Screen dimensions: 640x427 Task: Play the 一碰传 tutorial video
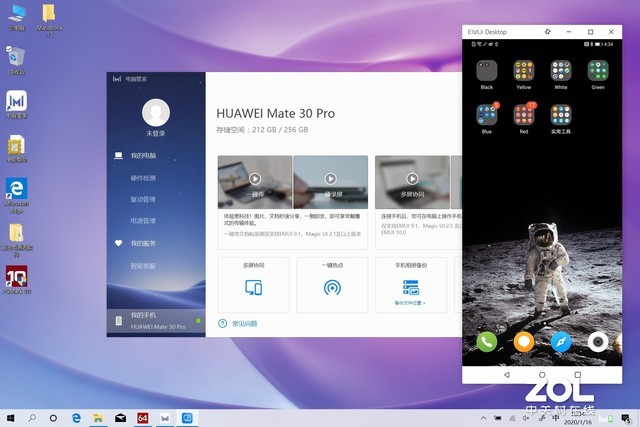pos(255,178)
